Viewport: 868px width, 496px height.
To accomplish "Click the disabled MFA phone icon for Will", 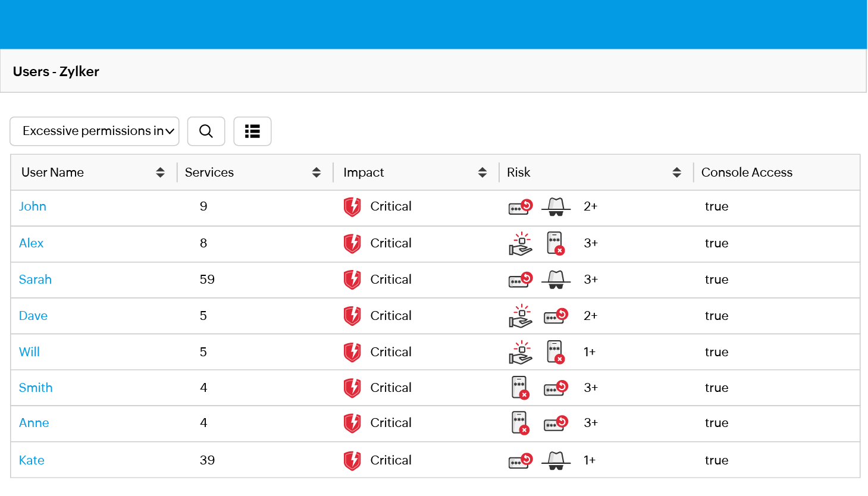I will 555,351.
